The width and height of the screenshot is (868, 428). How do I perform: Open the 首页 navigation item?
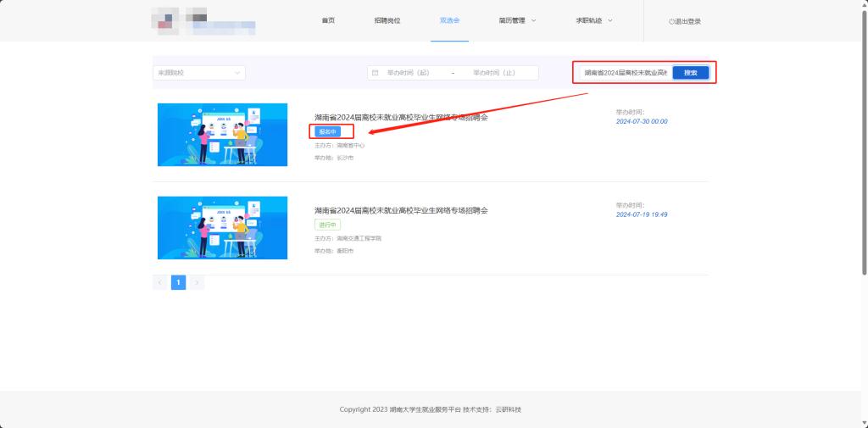coord(328,20)
